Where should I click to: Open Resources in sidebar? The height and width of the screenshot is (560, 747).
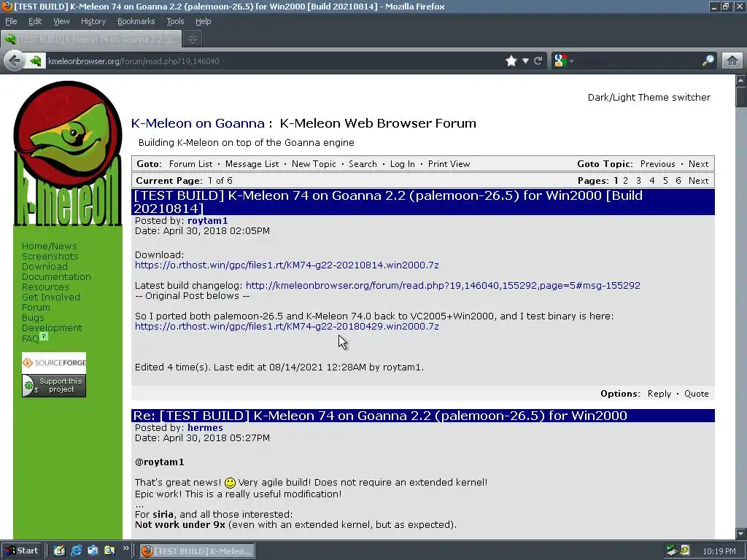pos(45,287)
